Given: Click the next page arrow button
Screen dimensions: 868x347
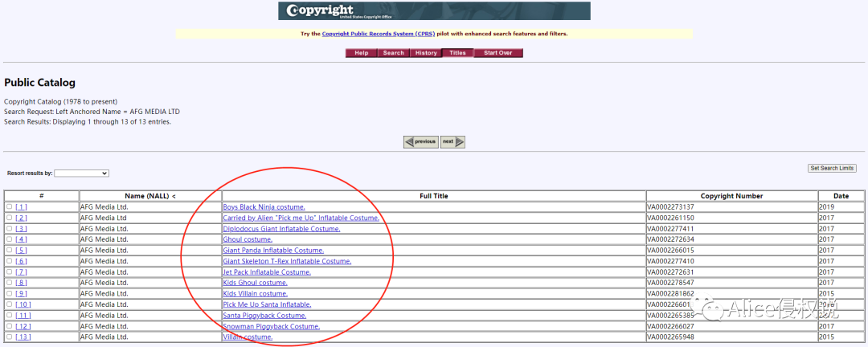Looking at the screenshot, I should pos(452,141).
